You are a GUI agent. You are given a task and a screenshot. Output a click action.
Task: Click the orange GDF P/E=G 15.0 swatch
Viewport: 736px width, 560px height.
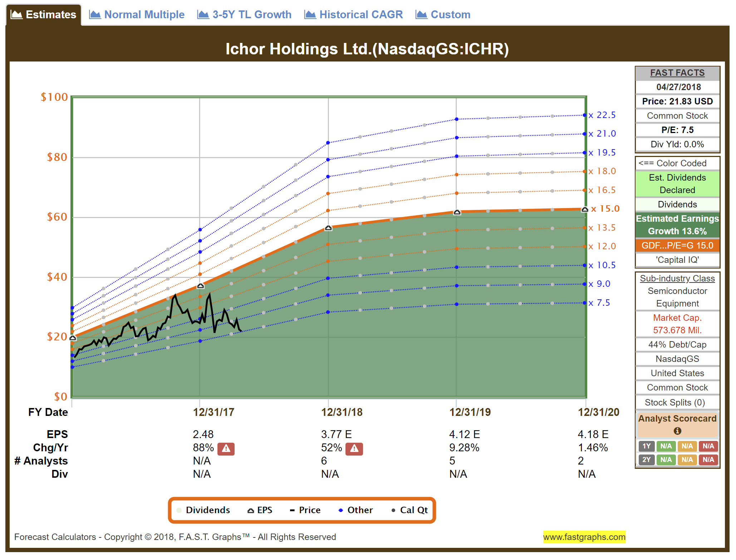pyautogui.click(x=677, y=245)
